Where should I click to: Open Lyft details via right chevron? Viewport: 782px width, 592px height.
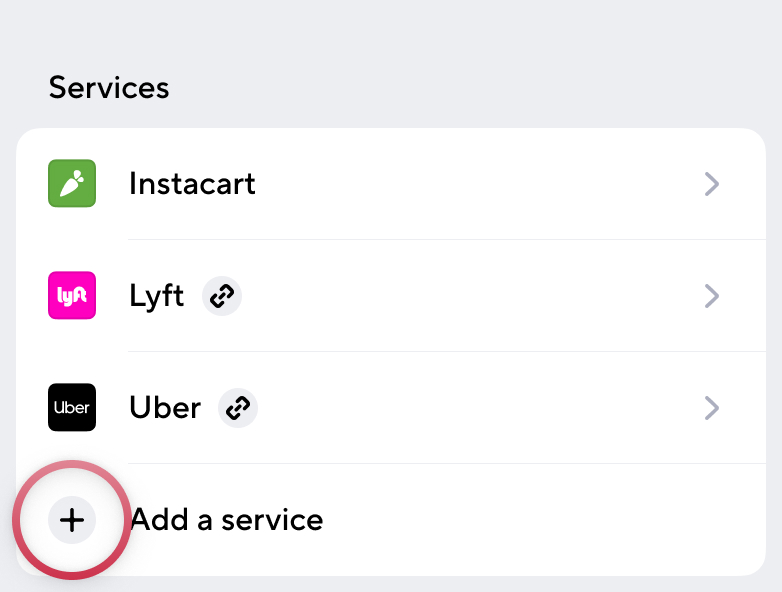pyautogui.click(x=712, y=296)
